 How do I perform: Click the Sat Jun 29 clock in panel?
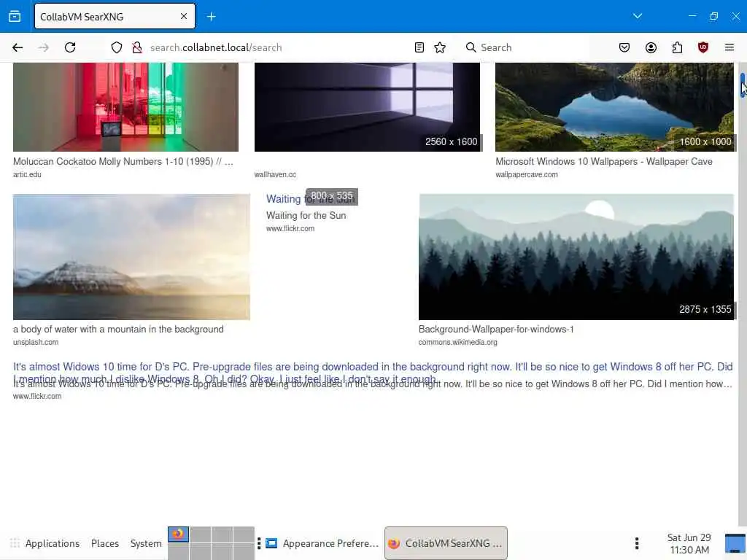pos(689,544)
